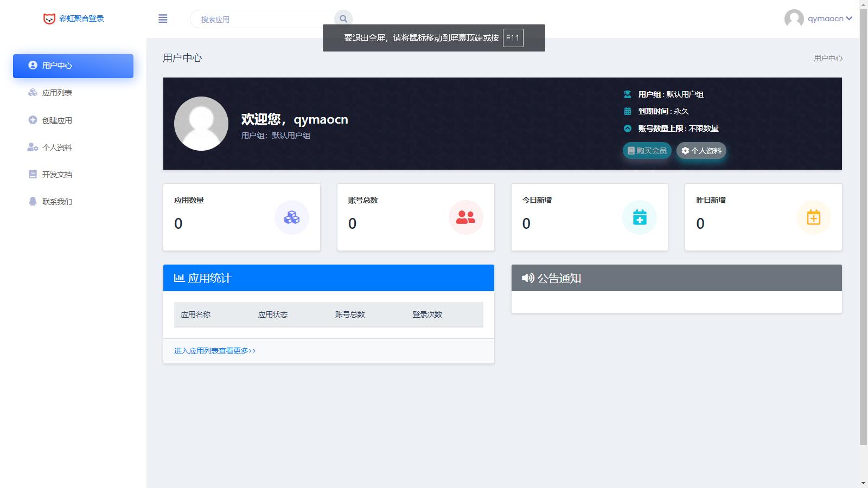Select 创建应用 in the sidebar
868x488 pixels.
tap(57, 120)
